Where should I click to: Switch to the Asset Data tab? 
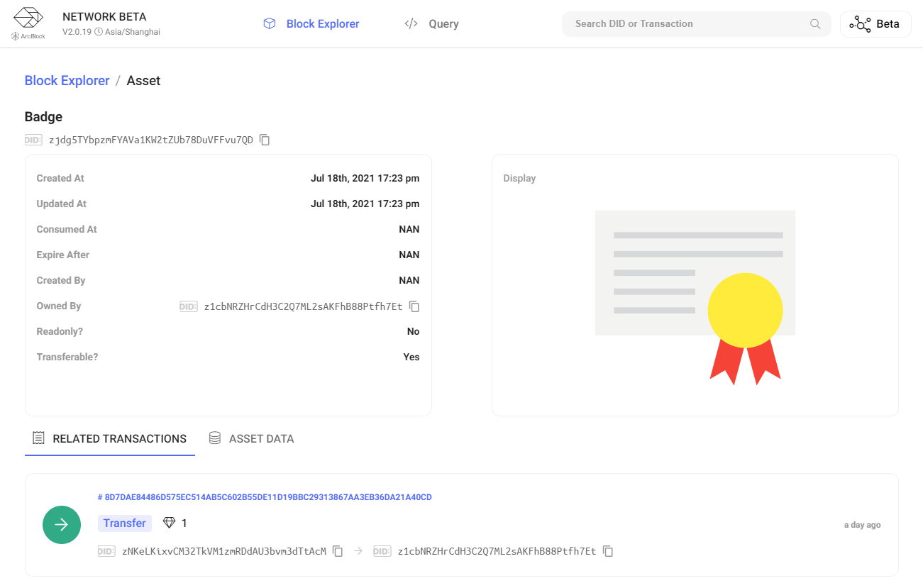tap(251, 439)
